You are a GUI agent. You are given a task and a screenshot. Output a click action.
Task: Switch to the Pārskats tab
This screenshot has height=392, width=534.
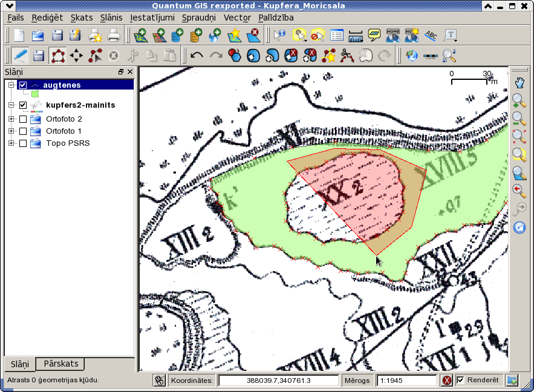61,364
